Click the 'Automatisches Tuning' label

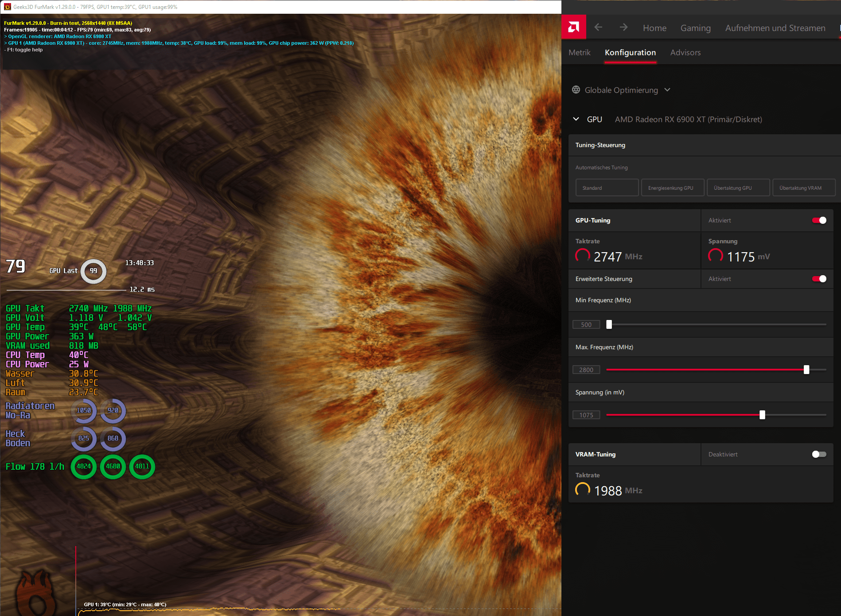[601, 168]
